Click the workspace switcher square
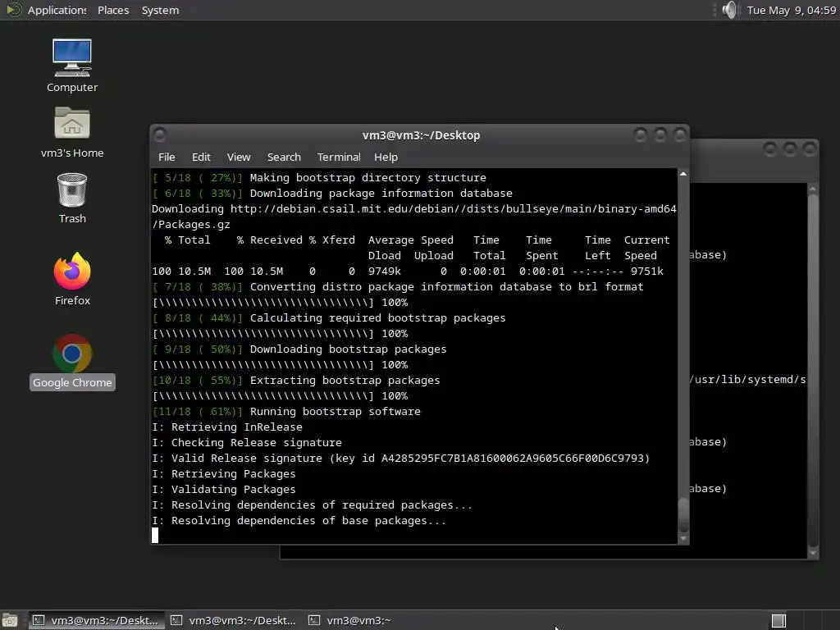Image resolution: width=840 pixels, height=630 pixels. point(778,620)
